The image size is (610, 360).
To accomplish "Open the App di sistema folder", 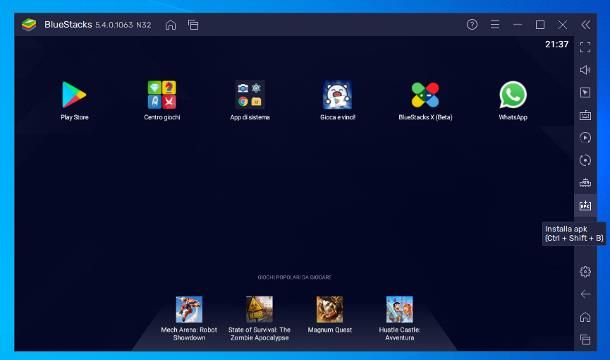I will point(249,95).
